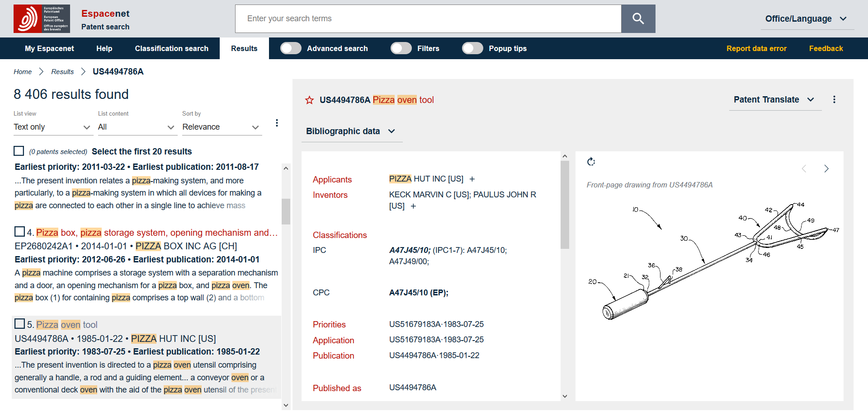Image resolution: width=868 pixels, height=411 pixels.
Task: Expand the Bibliographic data section selector
Action: point(351,131)
